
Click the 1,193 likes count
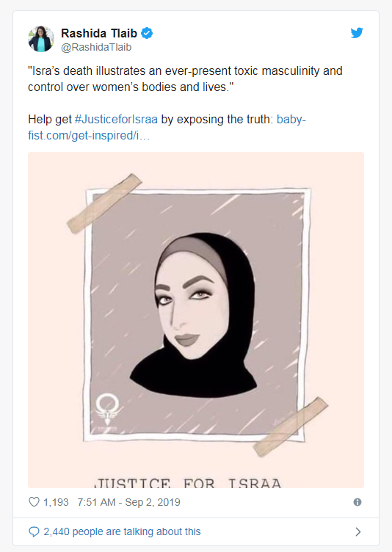[56, 502]
